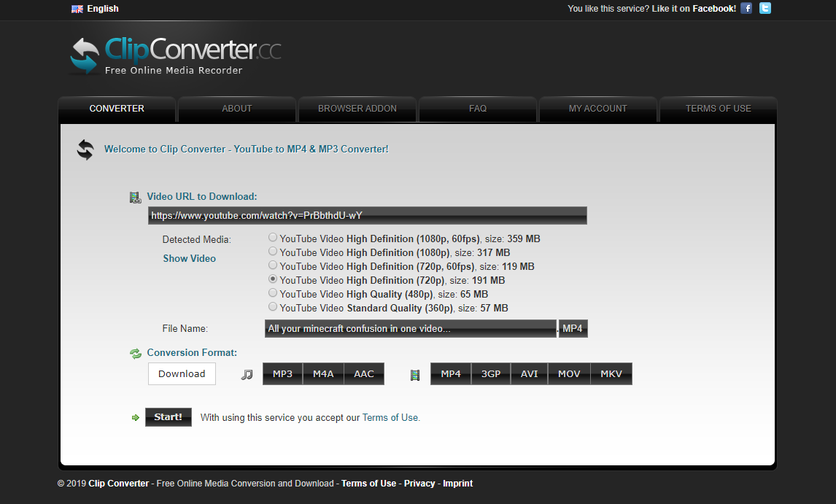Open footer Privacy link
The height and width of the screenshot is (504, 836).
pyautogui.click(x=419, y=484)
